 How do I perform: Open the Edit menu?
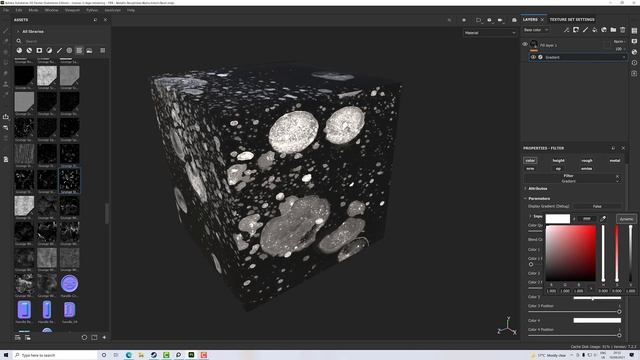[x=19, y=10]
